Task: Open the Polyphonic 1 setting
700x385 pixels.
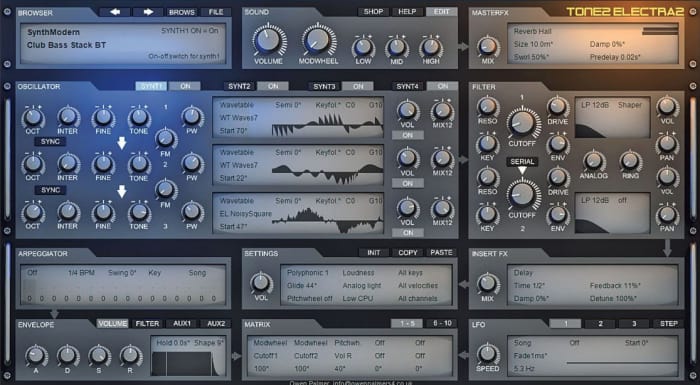Action: (308, 272)
